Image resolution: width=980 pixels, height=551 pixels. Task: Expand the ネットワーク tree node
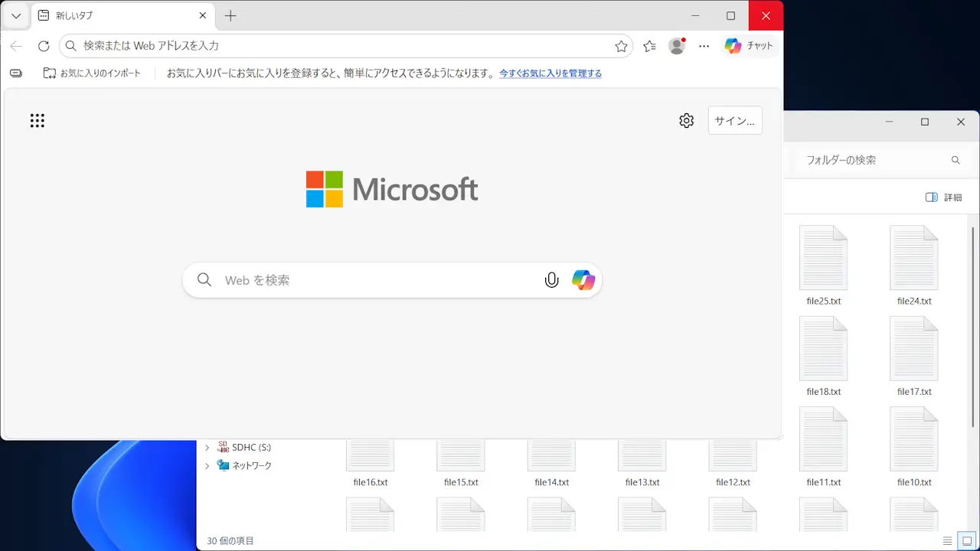click(207, 465)
